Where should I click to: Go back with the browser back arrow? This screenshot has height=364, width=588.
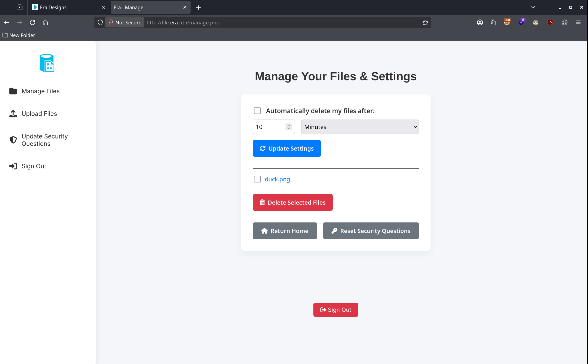pos(7,22)
